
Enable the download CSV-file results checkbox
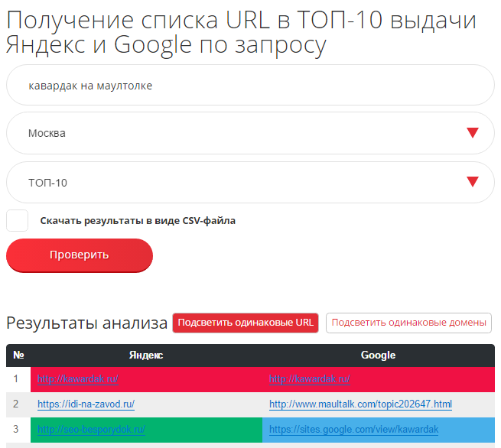tap(18, 220)
